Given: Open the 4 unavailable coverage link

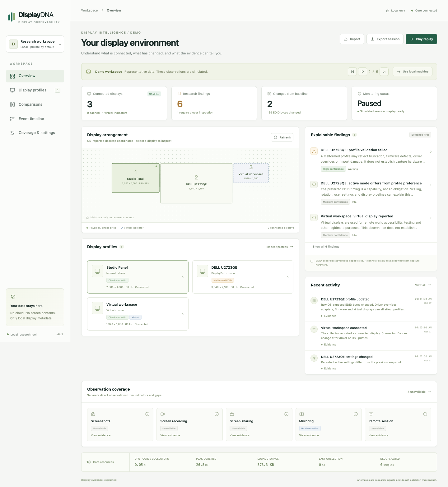Looking at the screenshot, I should pos(419,392).
